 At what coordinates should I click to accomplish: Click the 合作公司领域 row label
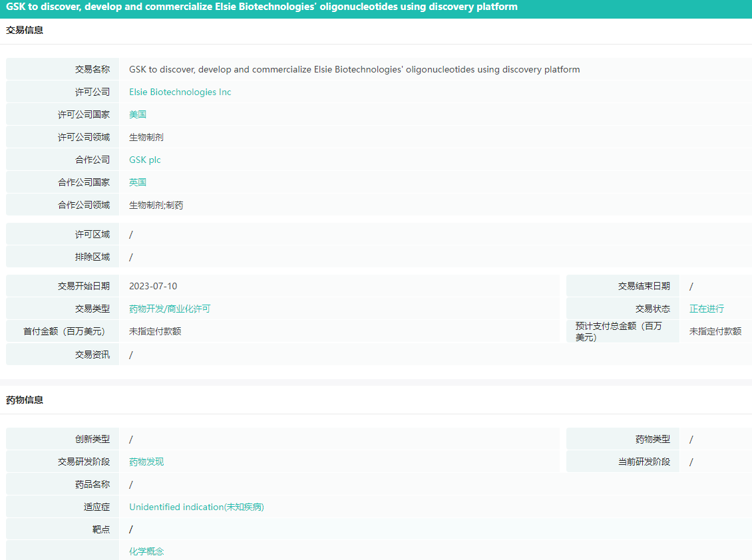(83, 206)
